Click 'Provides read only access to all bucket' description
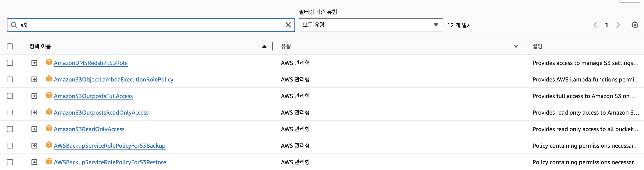Screen dimensions: 644x170 [x=585, y=129]
